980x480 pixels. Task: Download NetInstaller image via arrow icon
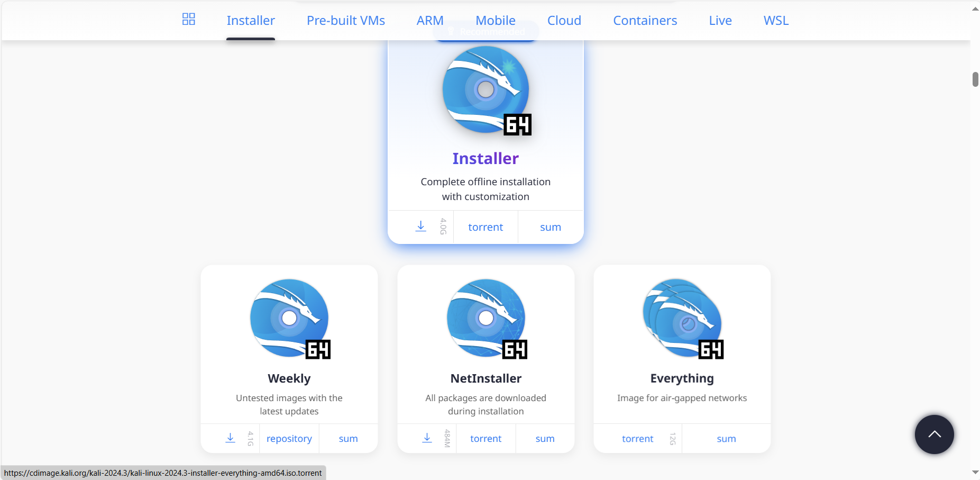click(x=427, y=438)
